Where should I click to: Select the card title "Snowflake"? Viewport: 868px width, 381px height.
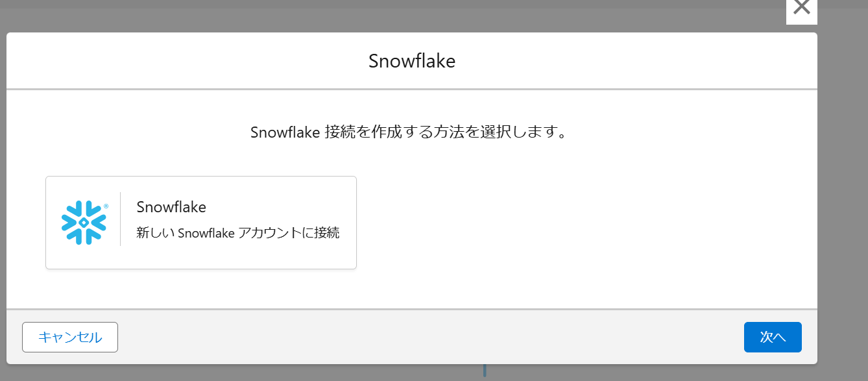(x=171, y=207)
